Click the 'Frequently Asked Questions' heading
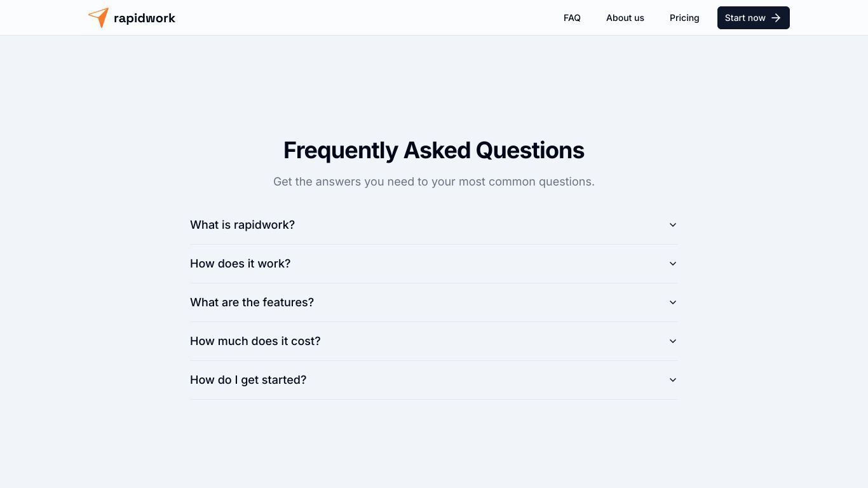 [x=434, y=151]
